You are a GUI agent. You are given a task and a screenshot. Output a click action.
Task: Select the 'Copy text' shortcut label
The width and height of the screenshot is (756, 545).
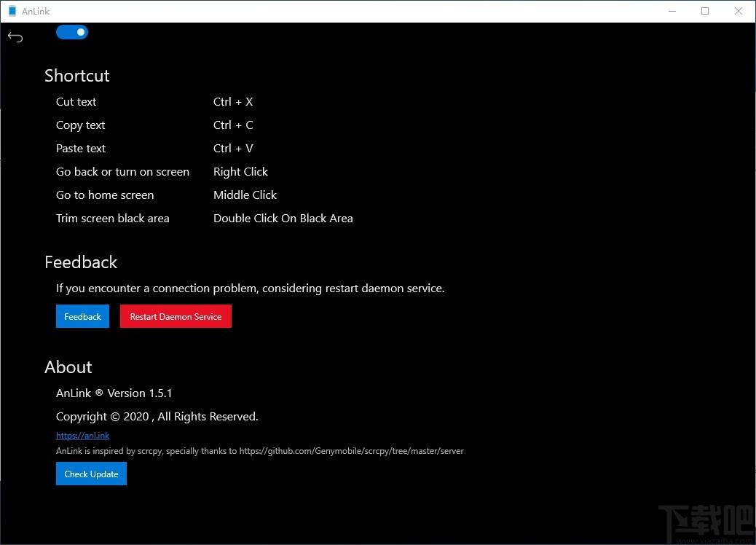coord(81,125)
